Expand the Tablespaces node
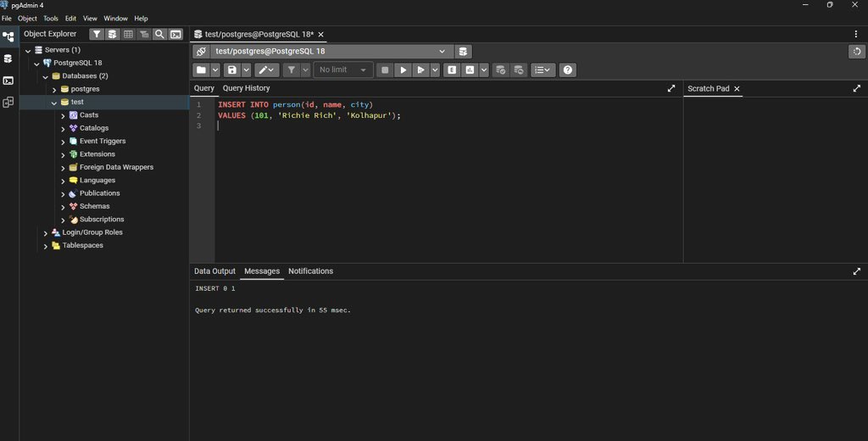868x441 pixels. click(46, 247)
